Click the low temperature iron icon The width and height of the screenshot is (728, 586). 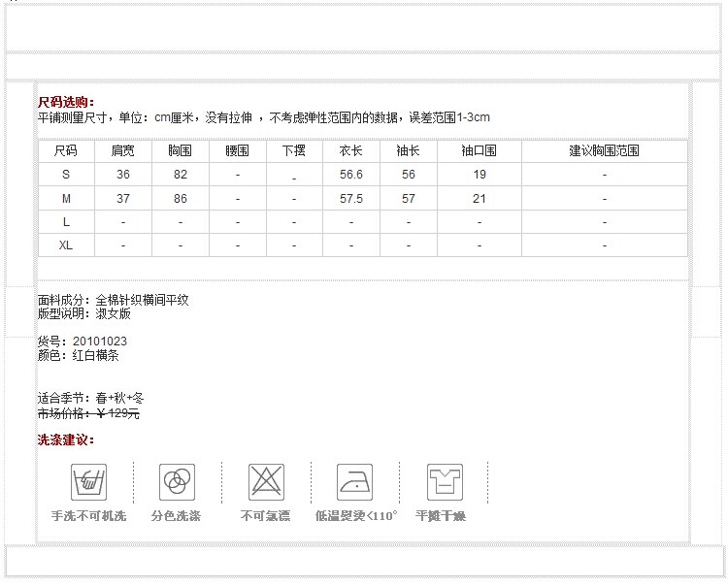[x=354, y=482]
